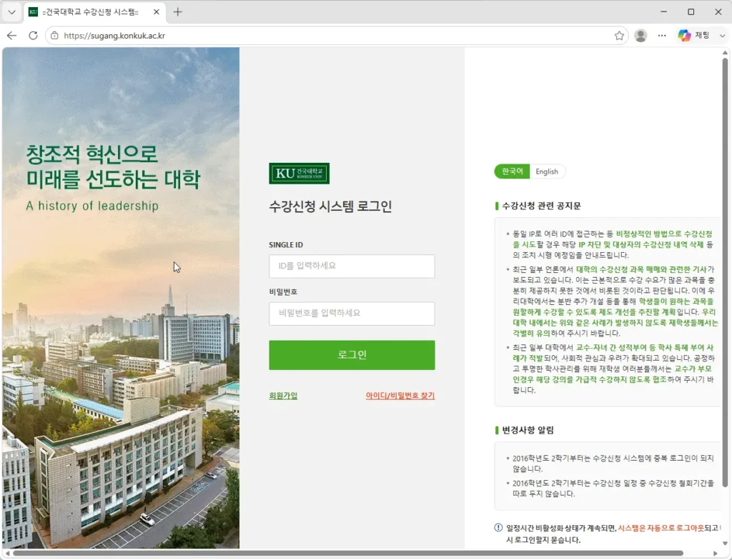This screenshot has width=732, height=560.
Task: Switch language to 한국어
Action: tap(512, 171)
